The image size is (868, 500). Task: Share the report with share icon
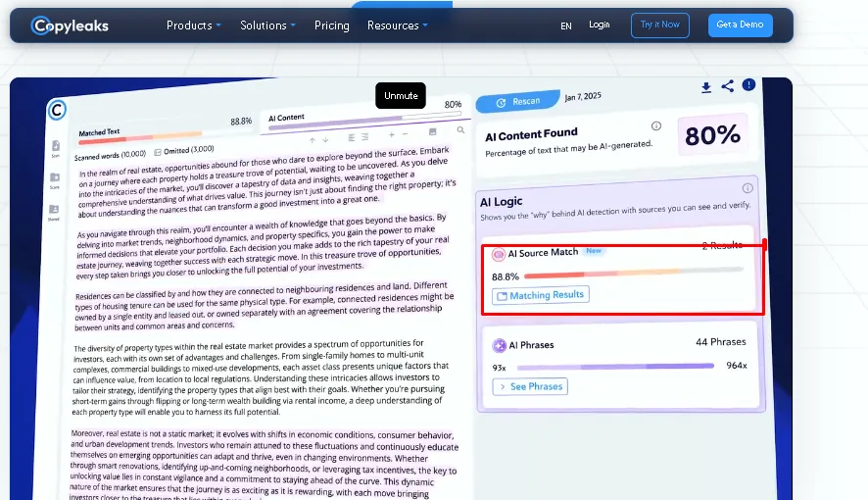coord(727,86)
